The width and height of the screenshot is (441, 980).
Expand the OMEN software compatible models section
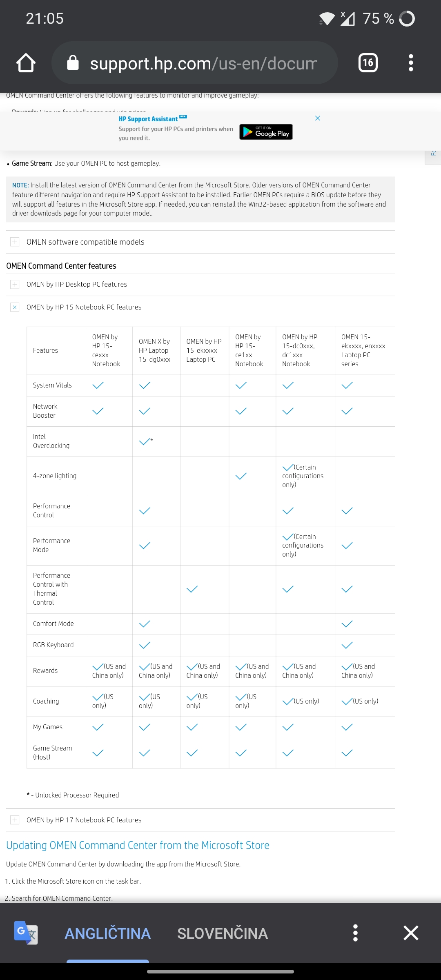click(x=15, y=242)
